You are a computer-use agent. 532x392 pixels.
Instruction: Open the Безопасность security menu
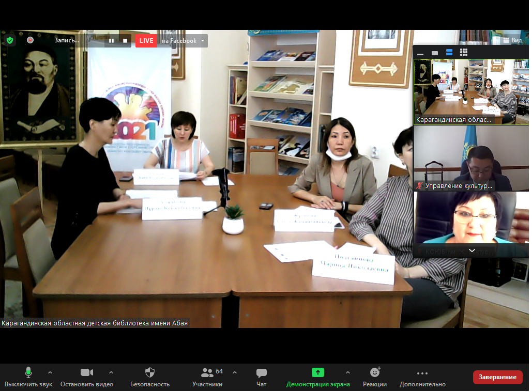(150, 377)
